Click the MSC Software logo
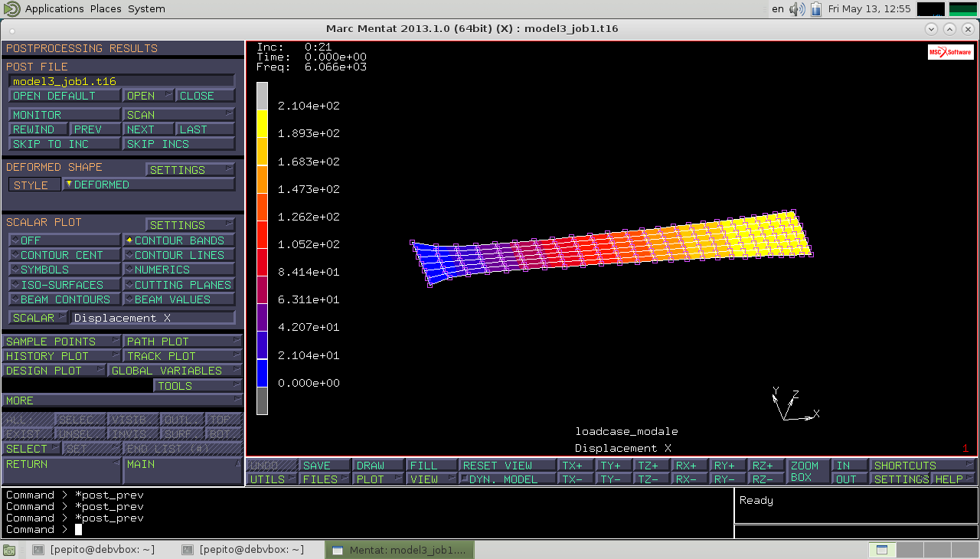This screenshot has height=559, width=980. tap(950, 52)
